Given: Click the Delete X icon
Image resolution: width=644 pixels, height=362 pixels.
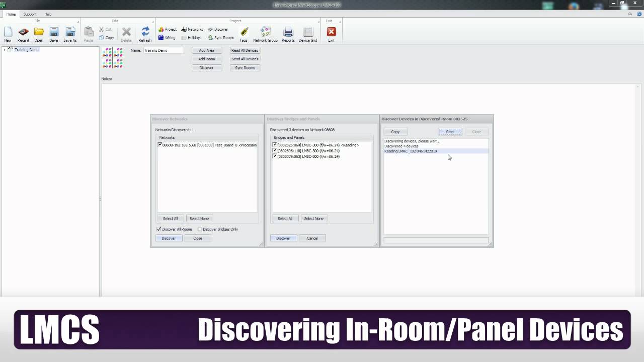Looking at the screenshot, I should (x=126, y=34).
